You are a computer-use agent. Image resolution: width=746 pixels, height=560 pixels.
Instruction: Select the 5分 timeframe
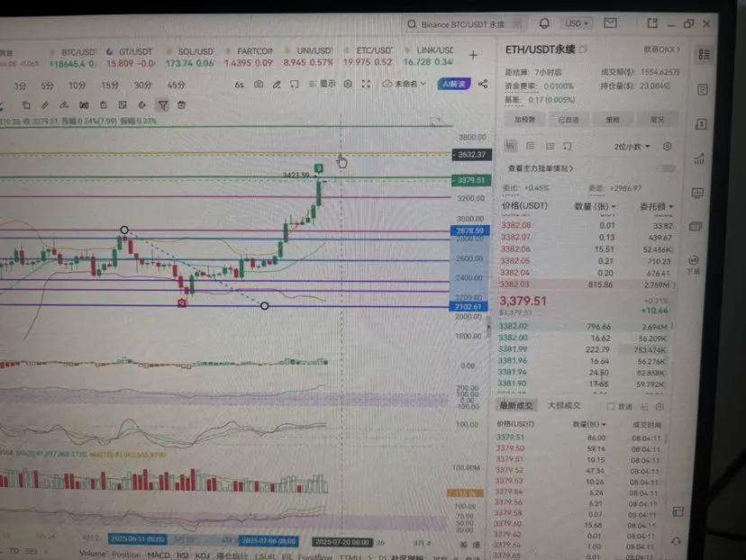[47, 86]
